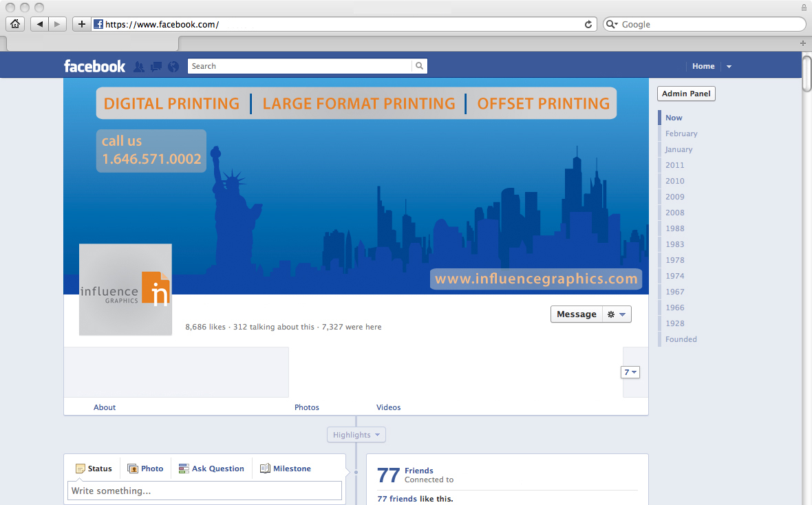Jump to 2009 on timeline
The image size is (812, 505).
pyautogui.click(x=675, y=197)
